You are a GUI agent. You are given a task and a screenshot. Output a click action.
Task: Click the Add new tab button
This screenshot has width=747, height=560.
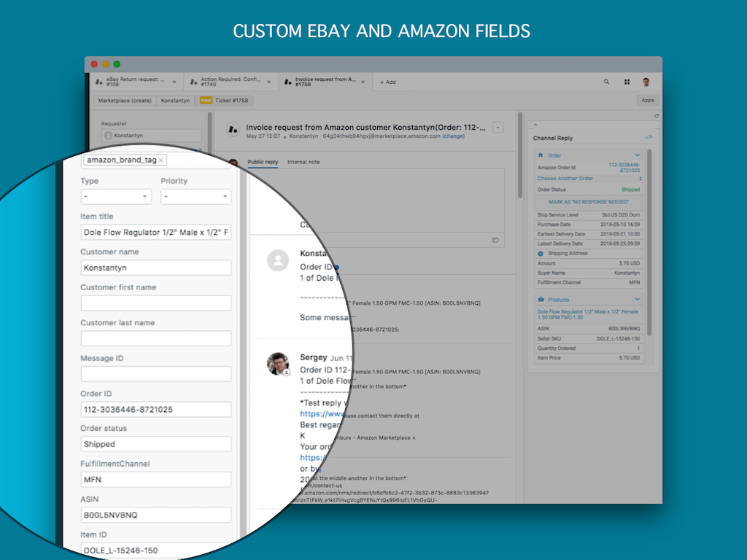387,82
